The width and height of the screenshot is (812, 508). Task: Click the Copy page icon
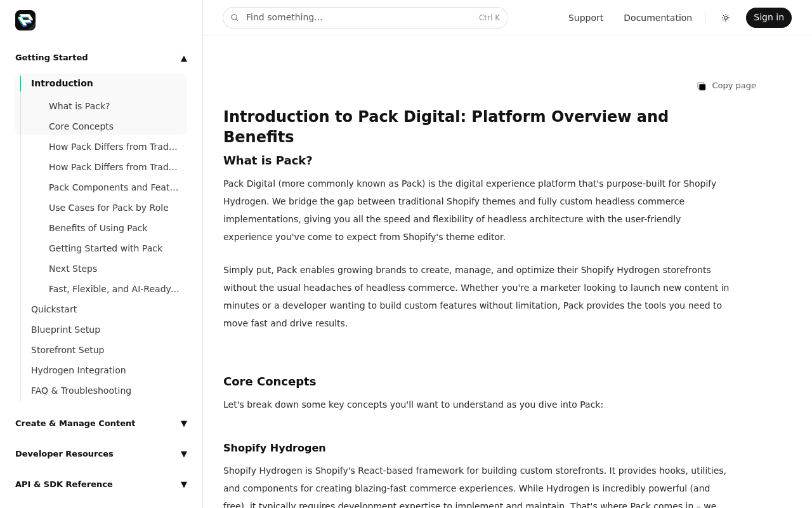point(702,86)
